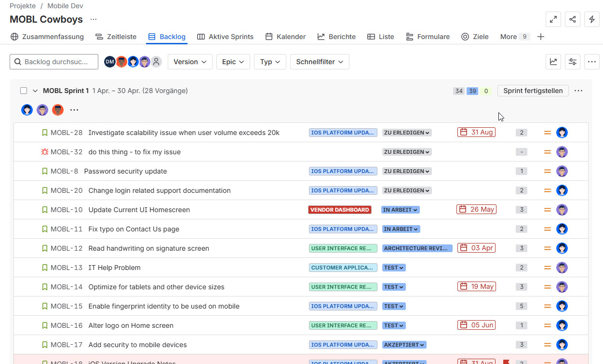
Task: Switch to the Liste tab
Action: [x=381, y=37]
